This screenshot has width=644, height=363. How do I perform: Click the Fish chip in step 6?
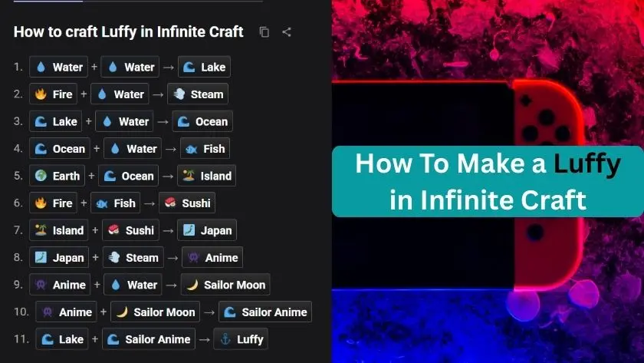(x=116, y=203)
